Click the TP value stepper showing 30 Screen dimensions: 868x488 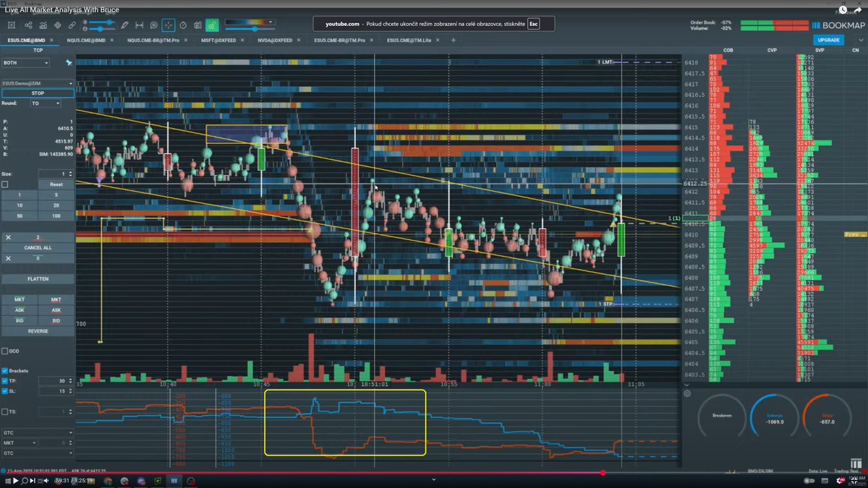[x=56, y=381]
